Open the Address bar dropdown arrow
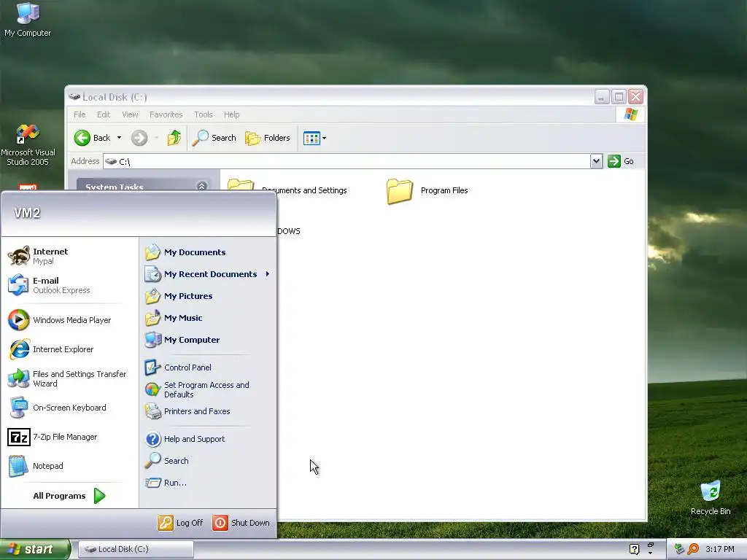The image size is (747, 560). (596, 161)
